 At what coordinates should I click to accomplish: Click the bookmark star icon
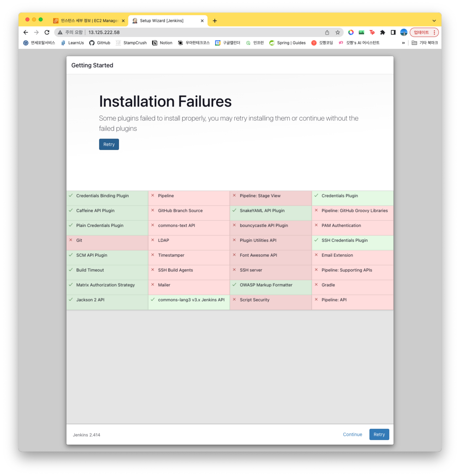pos(338,32)
